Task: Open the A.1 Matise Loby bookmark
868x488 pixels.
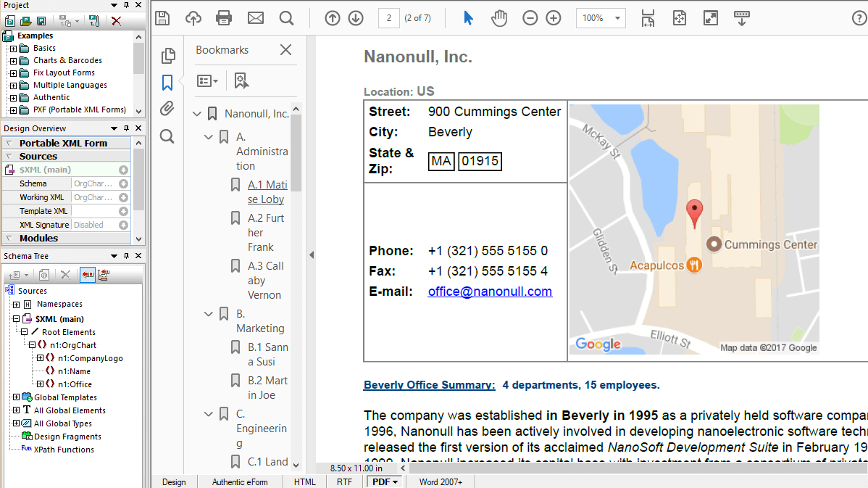Action: 267,191
